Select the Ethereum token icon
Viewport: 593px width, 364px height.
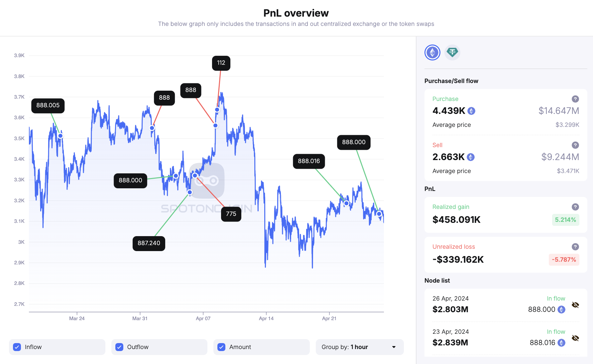[x=432, y=52]
